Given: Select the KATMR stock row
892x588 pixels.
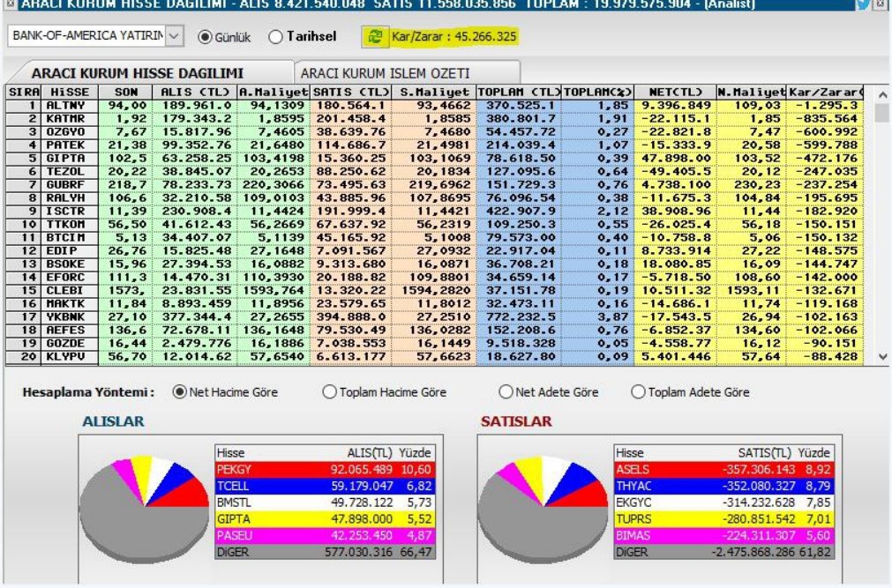Looking at the screenshot, I should pyautogui.click(x=435, y=119).
